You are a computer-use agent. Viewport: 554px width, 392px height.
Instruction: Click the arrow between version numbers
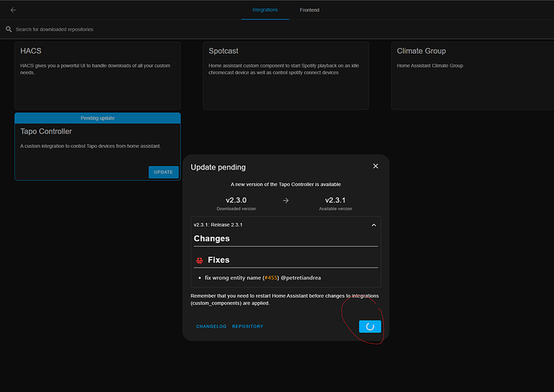click(x=286, y=201)
